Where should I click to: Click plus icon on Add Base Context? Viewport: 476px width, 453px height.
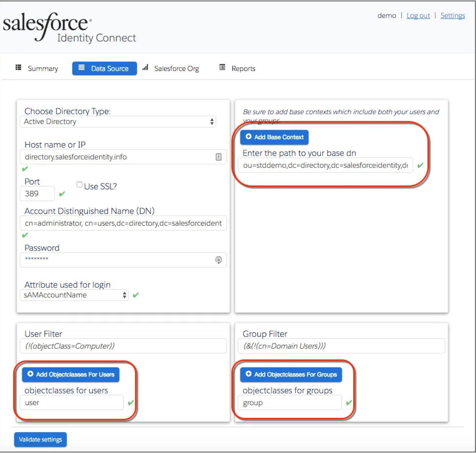point(248,137)
